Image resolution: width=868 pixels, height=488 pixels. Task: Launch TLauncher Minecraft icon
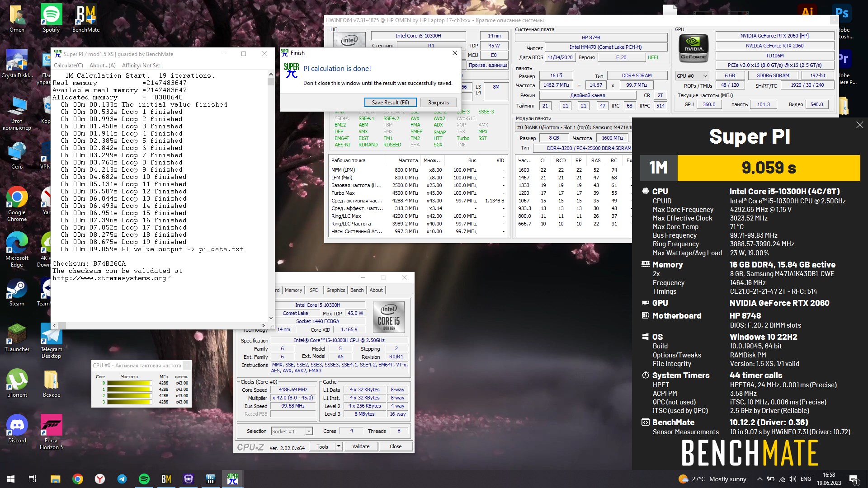(x=17, y=338)
